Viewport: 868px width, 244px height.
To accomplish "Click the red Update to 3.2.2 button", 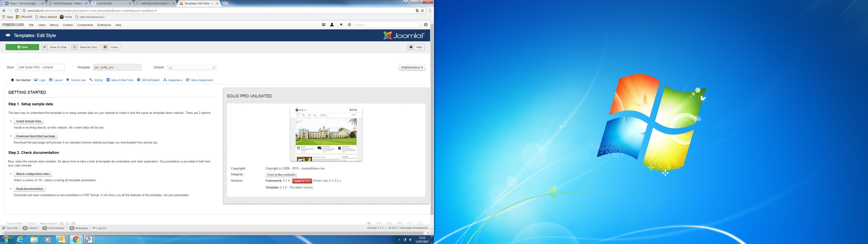I will [302, 181].
